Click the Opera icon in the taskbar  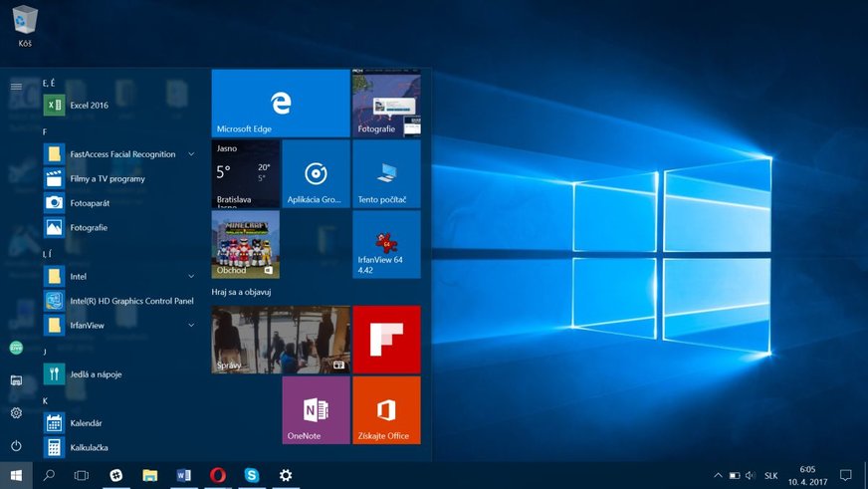click(x=217, y=476)
